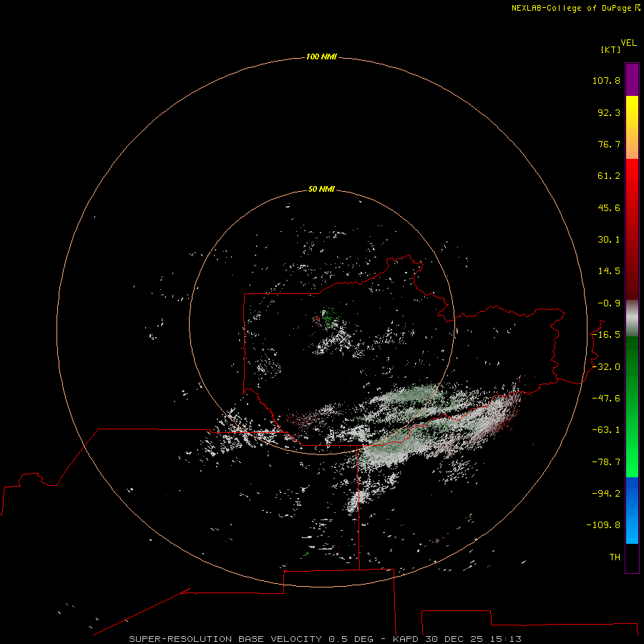
Task: Click the 50 NMI range ring label
Action: point(321,189)
